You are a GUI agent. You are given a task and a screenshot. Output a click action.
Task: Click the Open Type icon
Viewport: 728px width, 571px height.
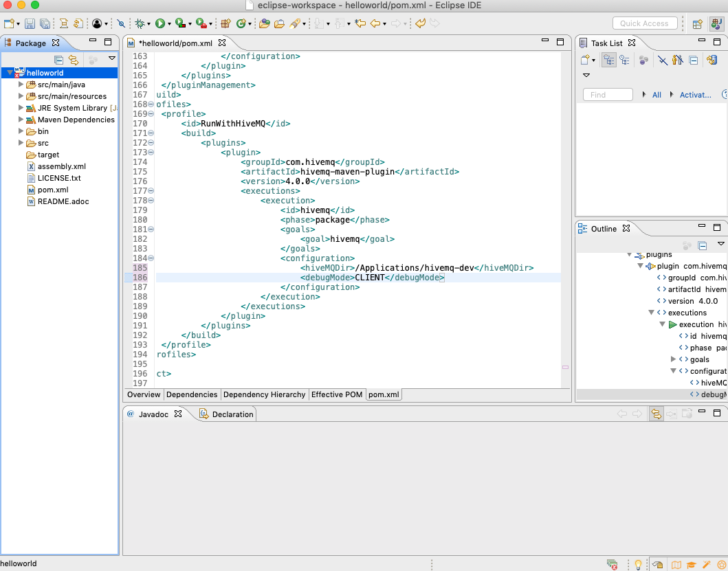click(x=265, y=23)
